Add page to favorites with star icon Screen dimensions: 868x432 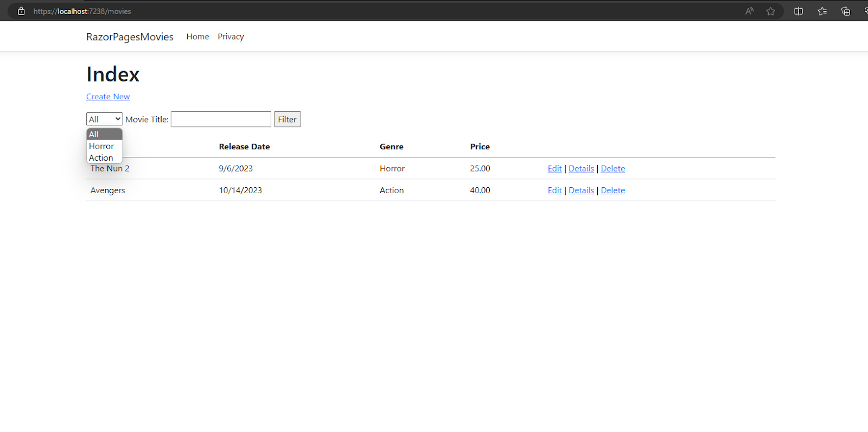click(x=770, y=11)
